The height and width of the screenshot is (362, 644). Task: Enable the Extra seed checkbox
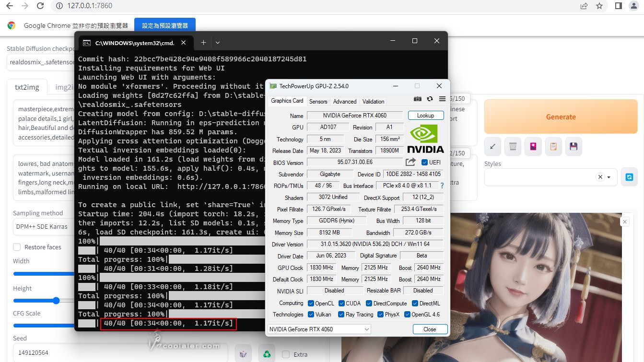tap(286, 354)
